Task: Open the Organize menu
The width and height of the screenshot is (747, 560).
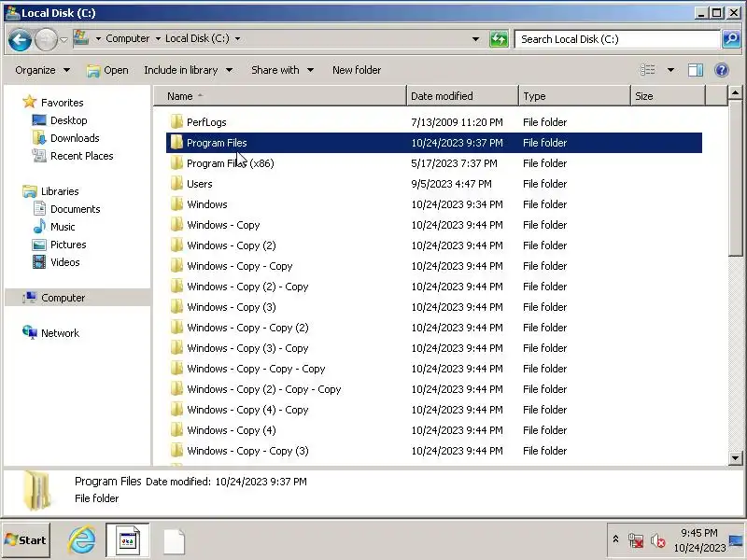Action: (x=42, y=71)
